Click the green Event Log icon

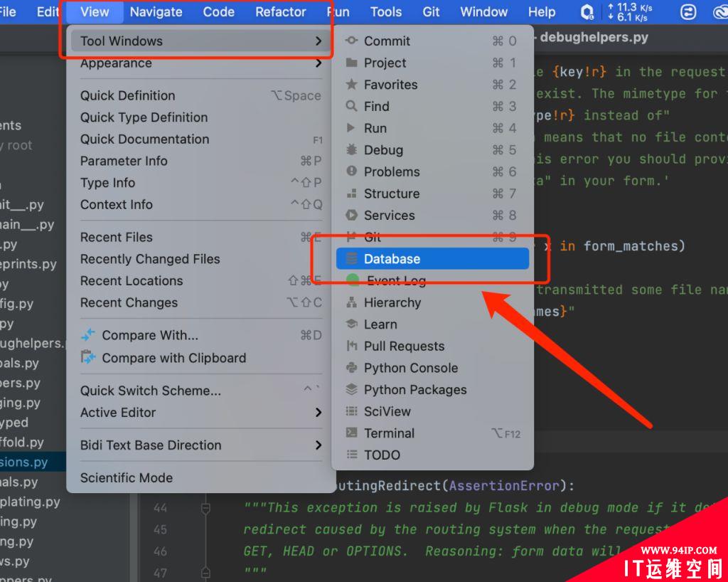point(353,280)
